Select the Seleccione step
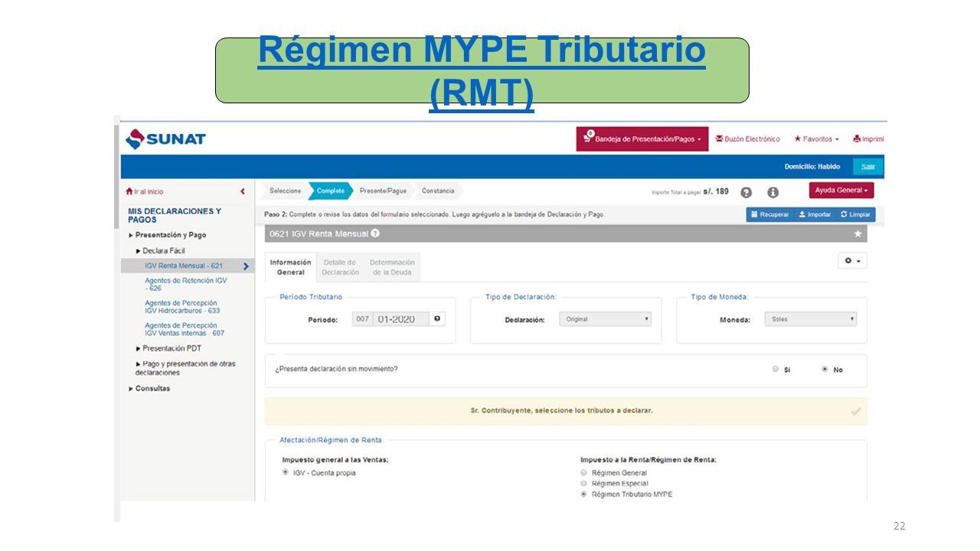 pos(285,191)
